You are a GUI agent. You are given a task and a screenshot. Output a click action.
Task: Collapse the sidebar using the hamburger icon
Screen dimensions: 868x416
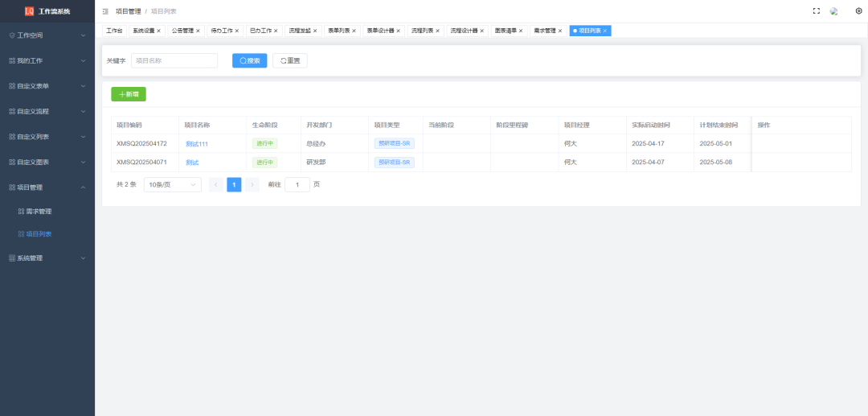pos(105,11)
